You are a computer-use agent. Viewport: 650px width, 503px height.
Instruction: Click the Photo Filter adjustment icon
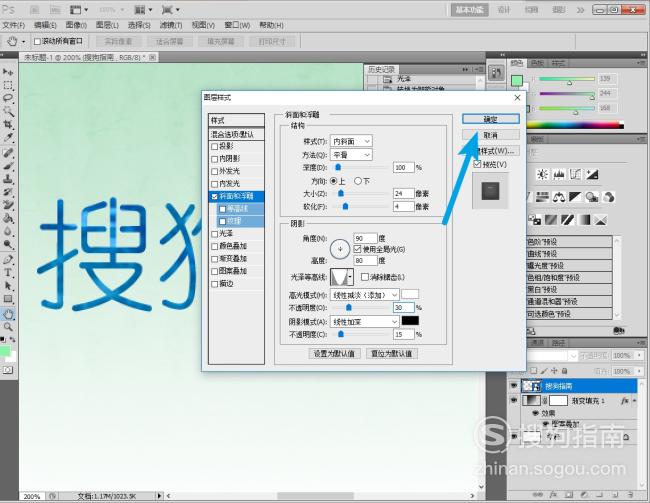point(592,197)
